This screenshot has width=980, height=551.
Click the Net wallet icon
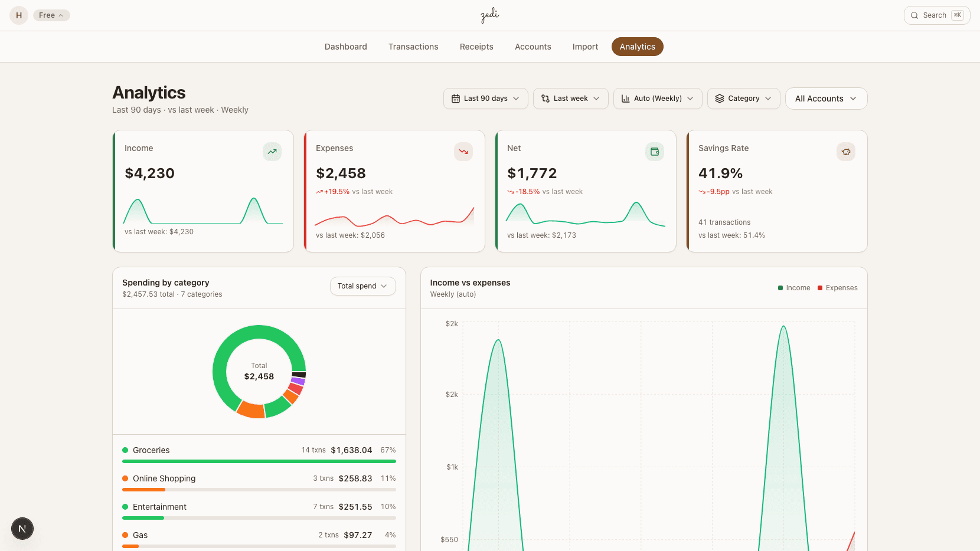(x=655, y=152)
